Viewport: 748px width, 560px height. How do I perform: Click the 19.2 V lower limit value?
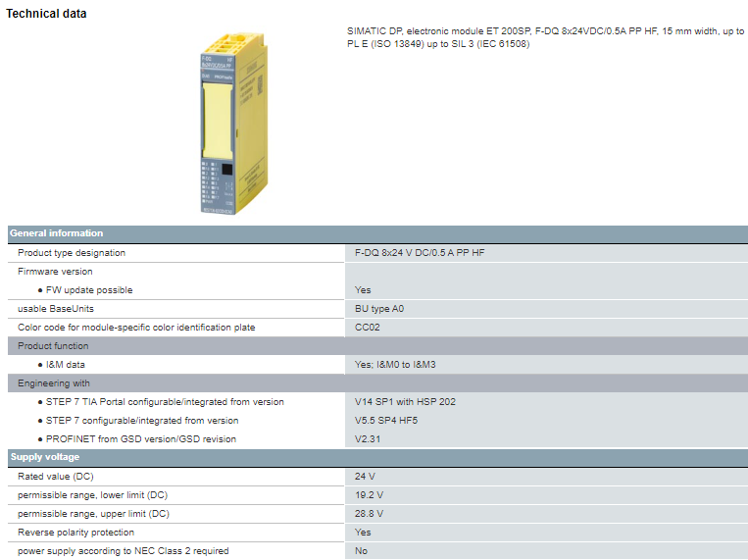[369, 495]
